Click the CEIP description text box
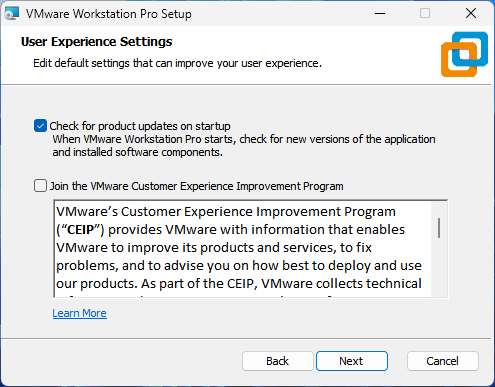Viewport: 495px width, 387px height. 251,248
